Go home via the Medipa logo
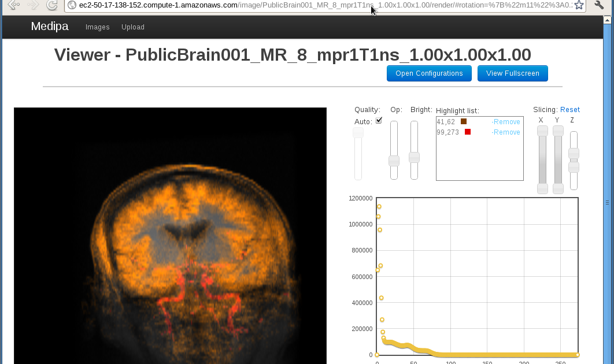The height and width of the screenshot is (364, 614). pos(49,27)
